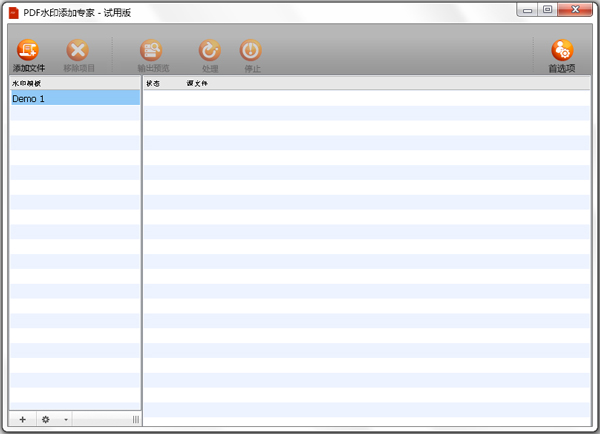
Task: Click the empty first row in file list
Action: 366,99
